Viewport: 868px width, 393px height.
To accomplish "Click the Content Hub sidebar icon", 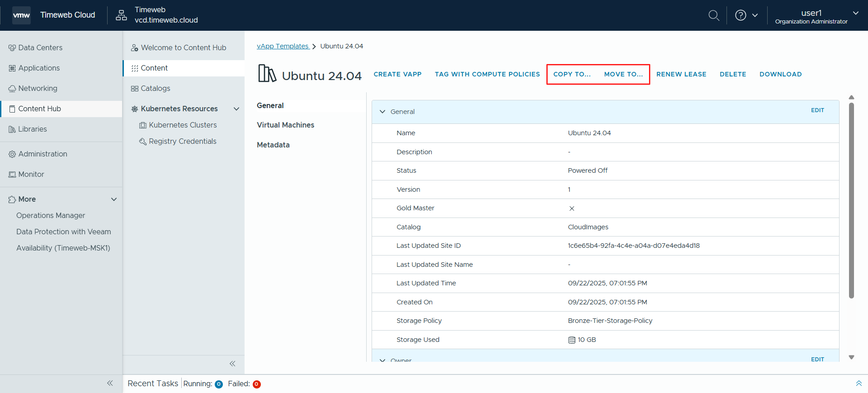I will click(12, 109).
